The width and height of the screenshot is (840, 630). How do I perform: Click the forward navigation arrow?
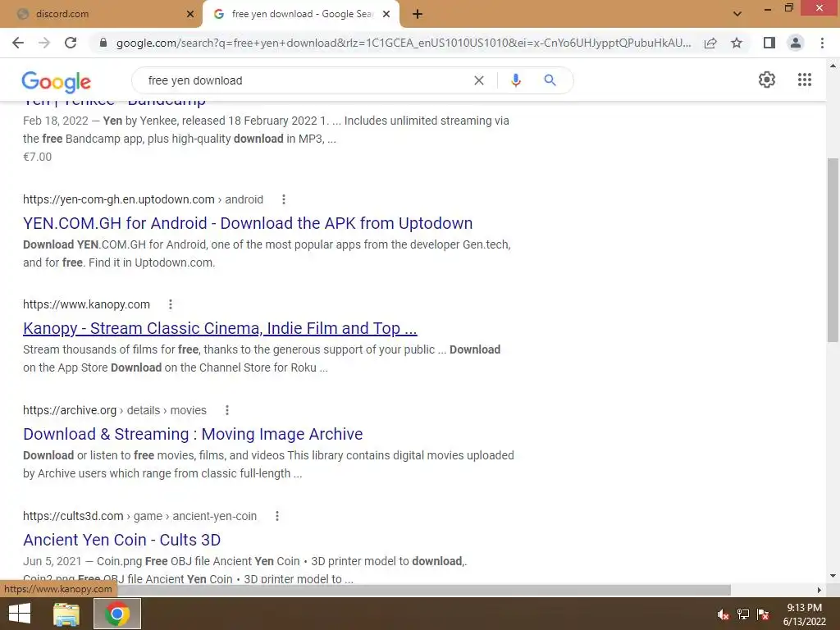coord(44,43)
